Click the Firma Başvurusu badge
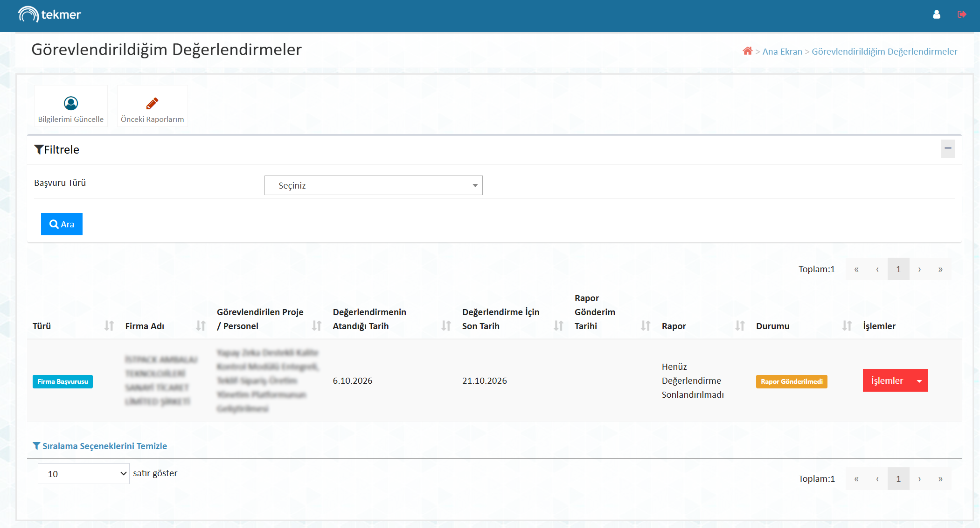The image size is (980, 528). pyautogui.click(x=63, y=381)
